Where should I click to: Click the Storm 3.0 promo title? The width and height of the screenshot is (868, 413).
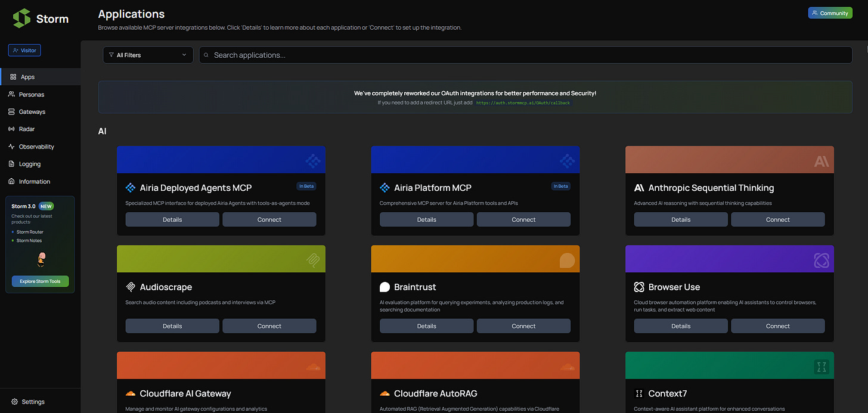(24, 206)
